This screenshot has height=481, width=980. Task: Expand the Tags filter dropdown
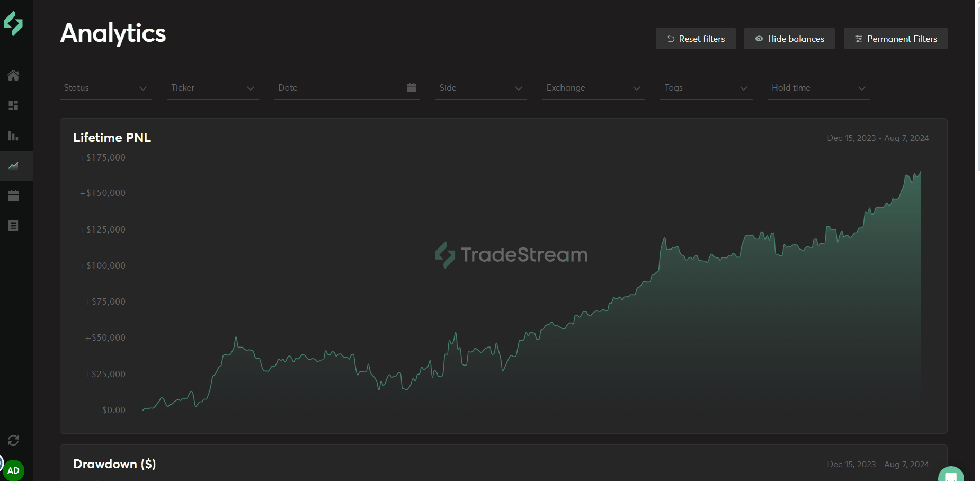coord(706,88)
